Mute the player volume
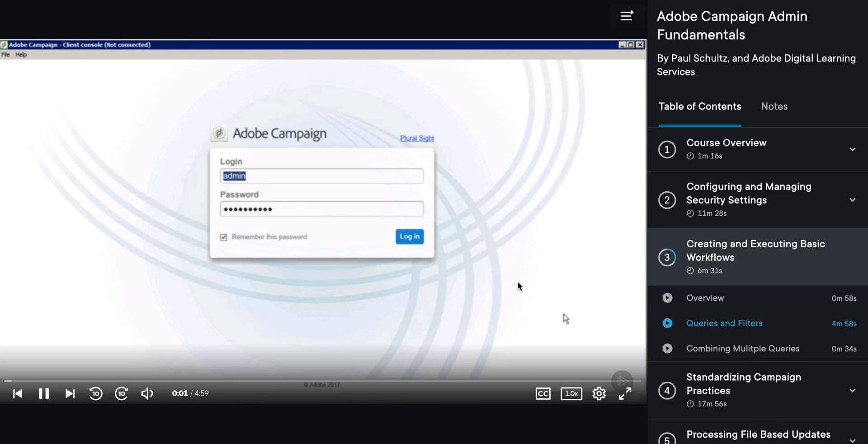Screen dimensions: 868x444 (x=147, y=394)
